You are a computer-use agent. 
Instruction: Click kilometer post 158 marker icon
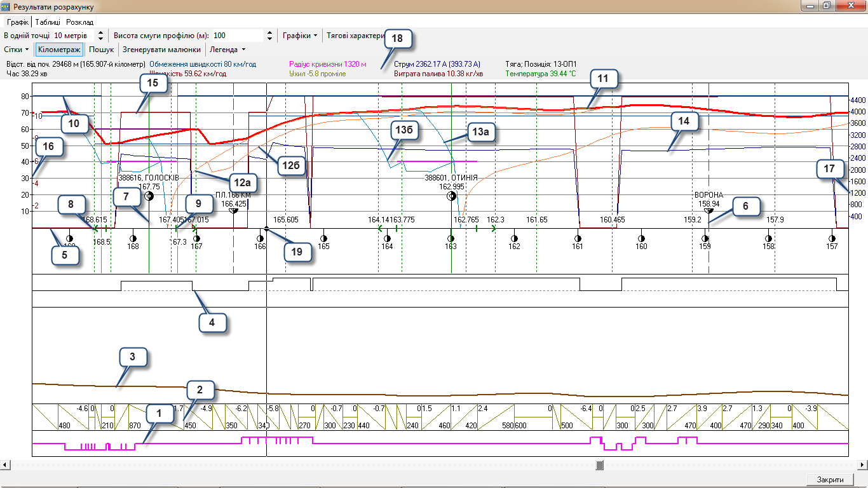769,238
